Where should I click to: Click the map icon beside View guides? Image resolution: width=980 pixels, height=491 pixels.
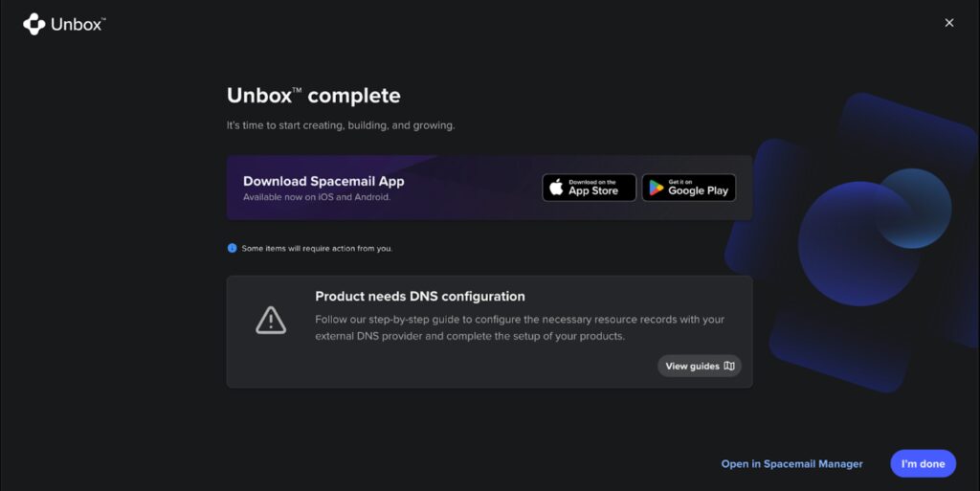pyautogui.click(x=729, y=366)
